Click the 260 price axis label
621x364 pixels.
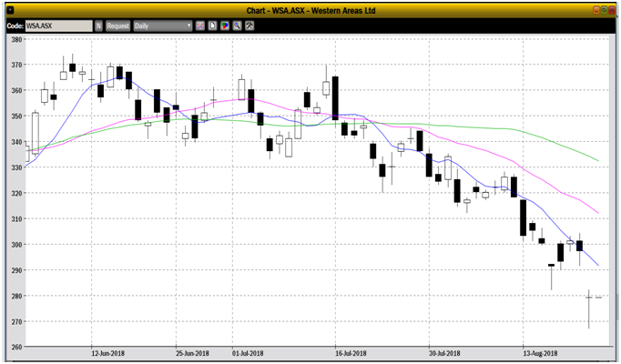(17, 348)
